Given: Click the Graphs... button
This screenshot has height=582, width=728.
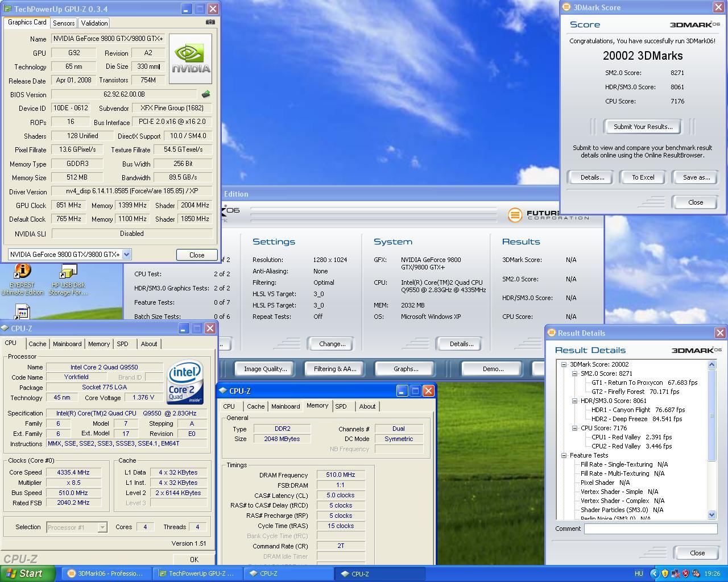Looking at the screenshot, I should click(406, 369).
